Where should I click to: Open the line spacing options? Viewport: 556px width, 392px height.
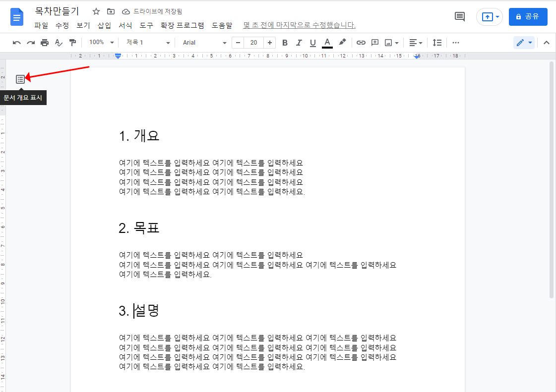click(437, 43)
